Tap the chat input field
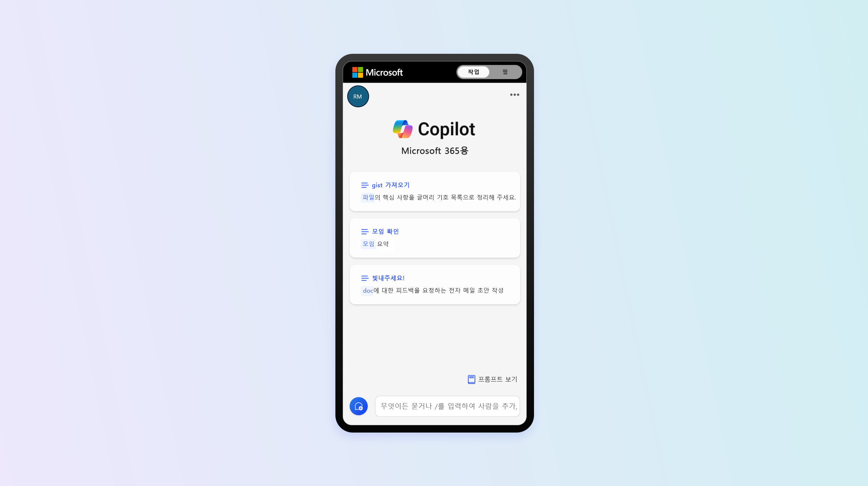Image resolution: width=868 pixels, height=486 pixels. 447,406
